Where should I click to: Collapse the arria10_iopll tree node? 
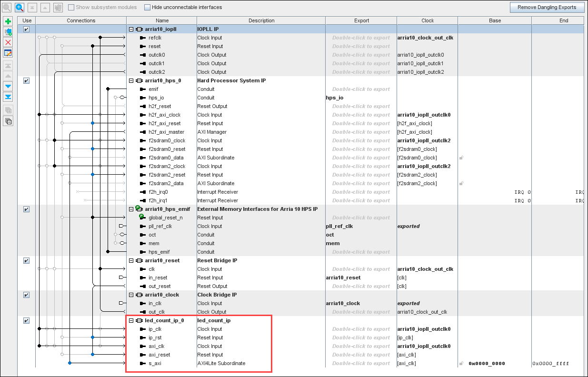[131, 29]
